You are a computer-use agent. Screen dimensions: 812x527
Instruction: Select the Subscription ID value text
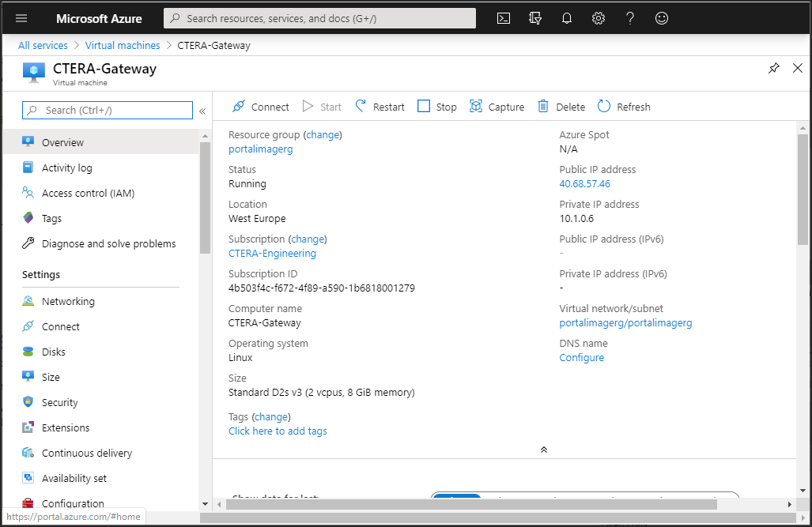pyautogui.click(x=322, y=288)
